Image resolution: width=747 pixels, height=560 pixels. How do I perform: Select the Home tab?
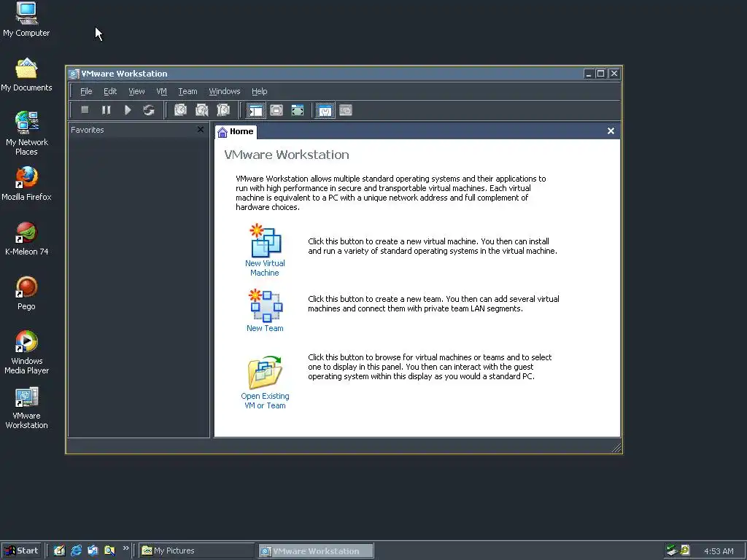coord(236,131)
